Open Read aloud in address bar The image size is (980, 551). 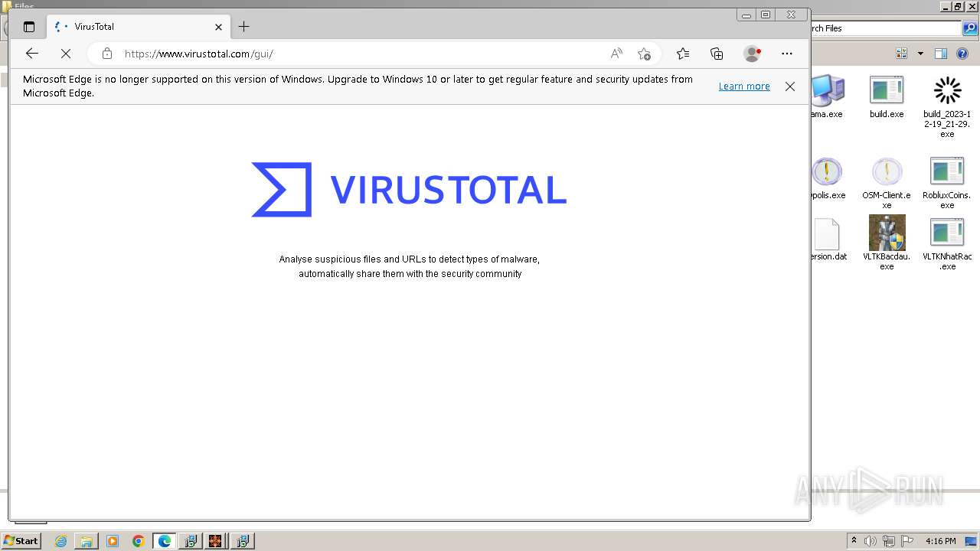[616, 54]
